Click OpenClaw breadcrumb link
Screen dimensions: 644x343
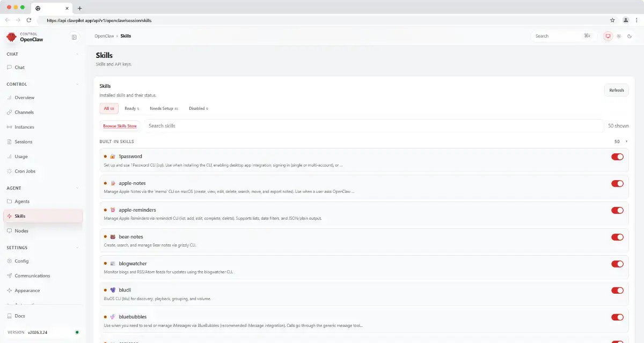(104, 36)
